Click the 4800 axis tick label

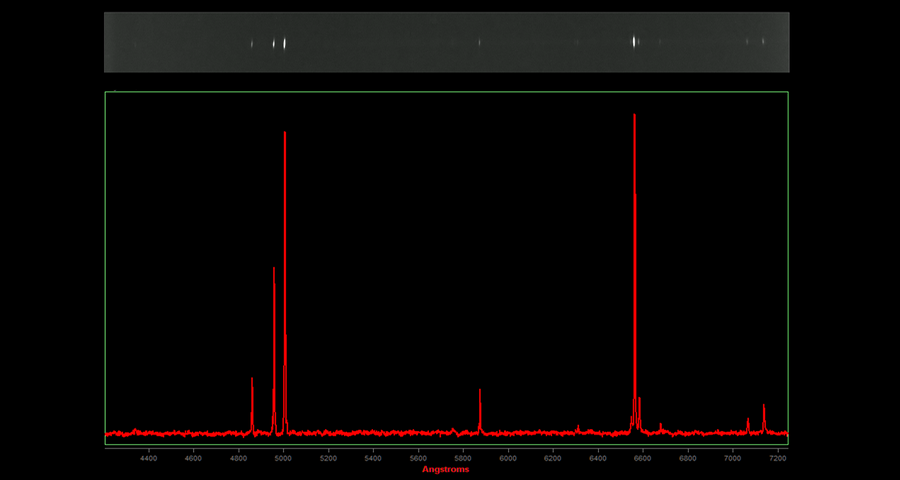[238, 458]
